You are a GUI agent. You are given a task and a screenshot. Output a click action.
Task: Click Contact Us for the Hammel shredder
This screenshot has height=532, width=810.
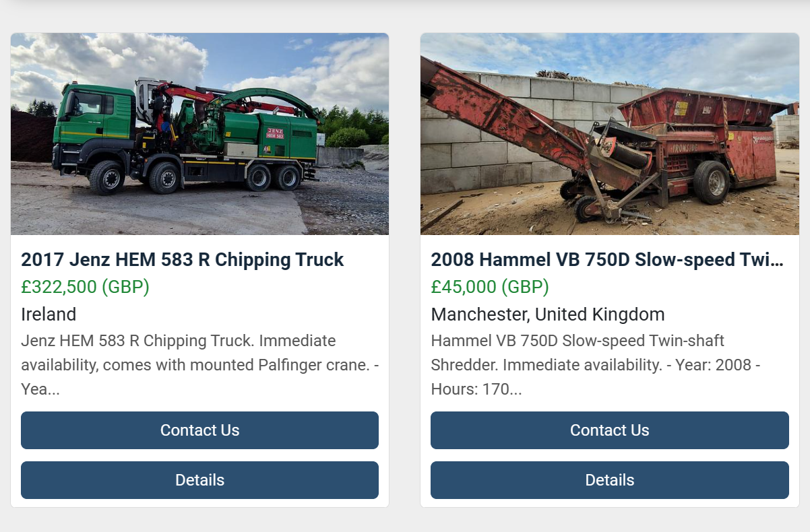coord(609,430)
